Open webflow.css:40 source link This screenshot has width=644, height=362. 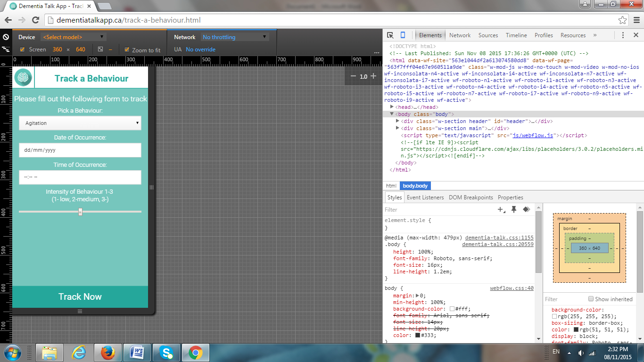[x=512, y=288]
